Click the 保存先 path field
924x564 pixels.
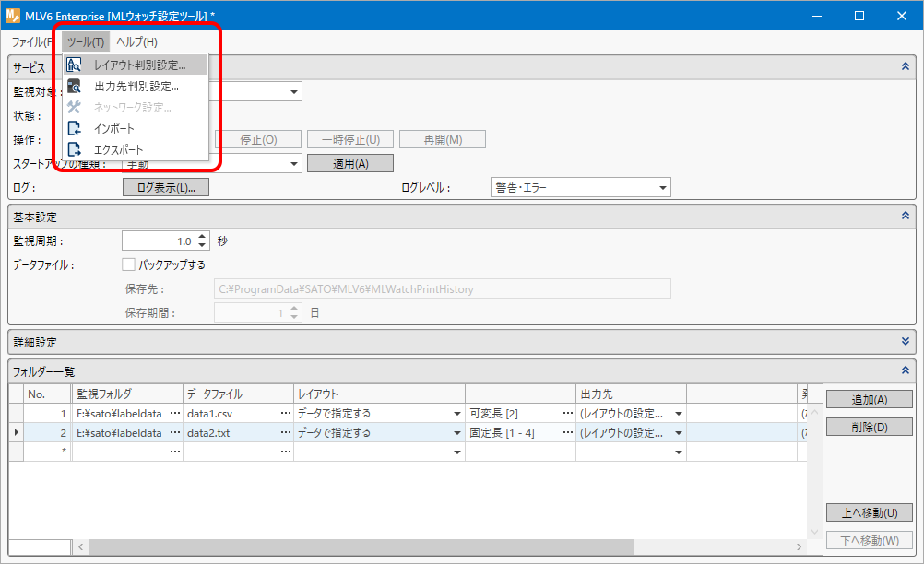point(442,288)
